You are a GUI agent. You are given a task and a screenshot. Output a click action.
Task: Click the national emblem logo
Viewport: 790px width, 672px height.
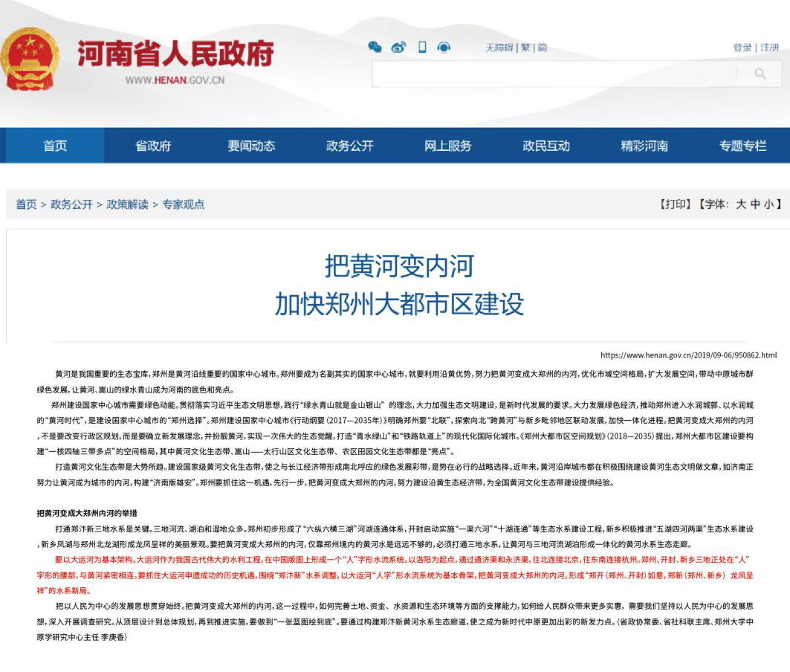(x=30, y=59)
